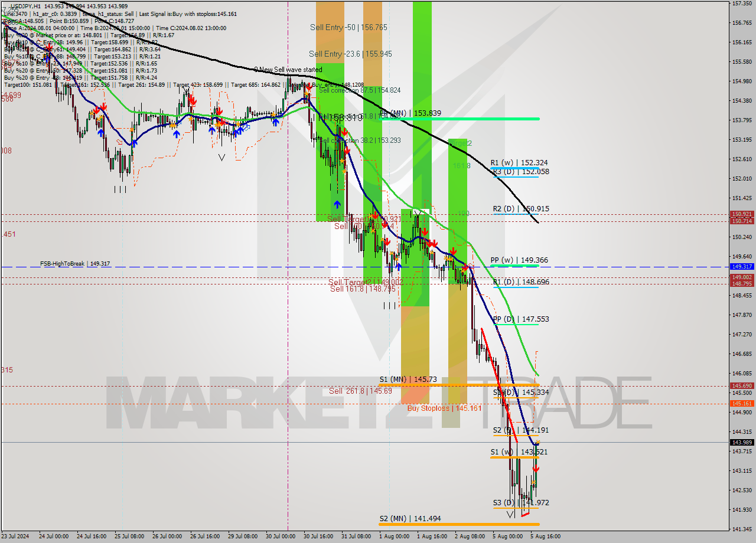This screenshot has width=756, height=543.
Task: Click the '23 Jul 2024' date on time axis
Action: (x=15, y=537)
